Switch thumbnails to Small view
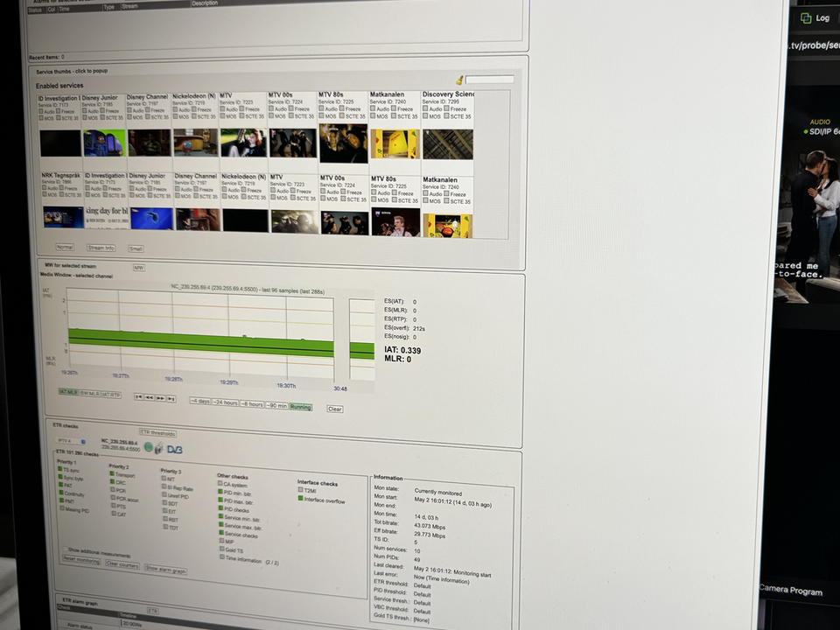 pos(136,248)
